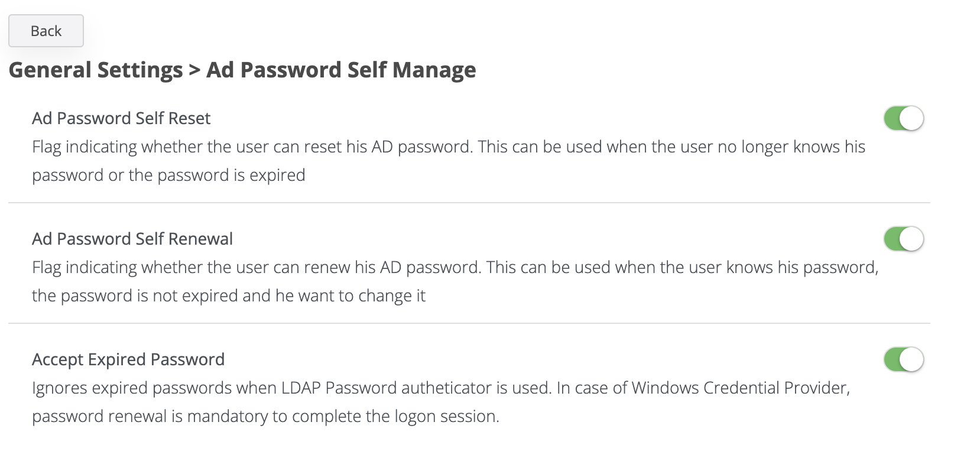Viewport: 980px width, 461px height.
Task: Disable the Ad Password Self Reset switch
Action: click(x=903, y=118)
